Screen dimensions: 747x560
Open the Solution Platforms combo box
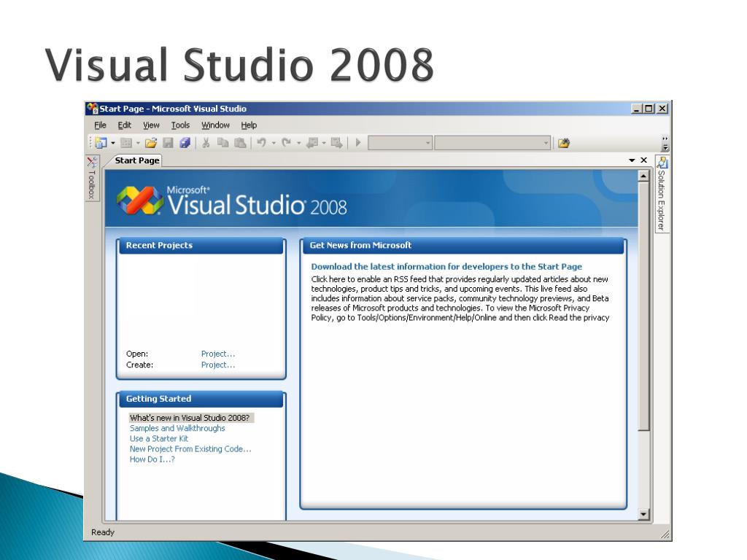(x=492, y=143)
